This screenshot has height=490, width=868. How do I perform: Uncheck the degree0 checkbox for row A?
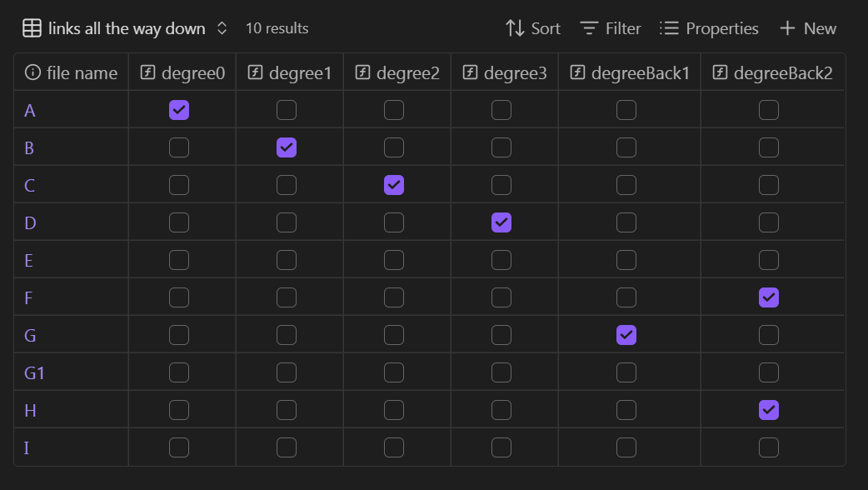[179, 110]
